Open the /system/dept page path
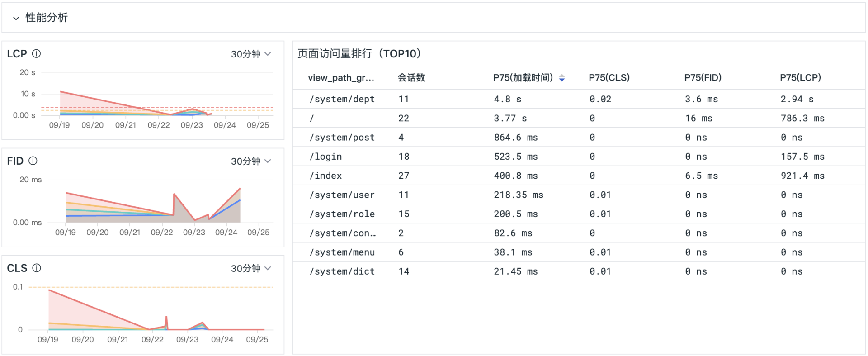868x356 pixels. tap(342, 99)
